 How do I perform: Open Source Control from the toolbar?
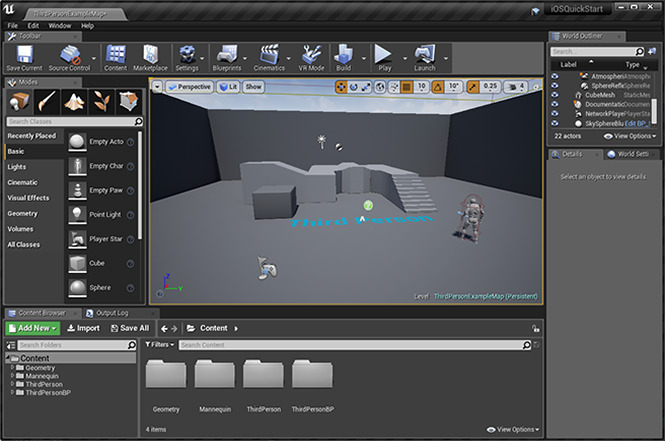[x=70, y=56]
